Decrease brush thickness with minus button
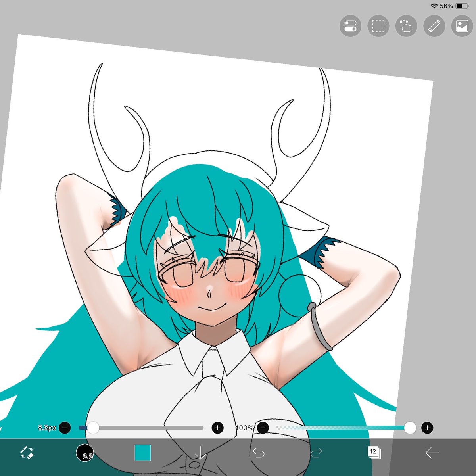 tap(65, 428)
